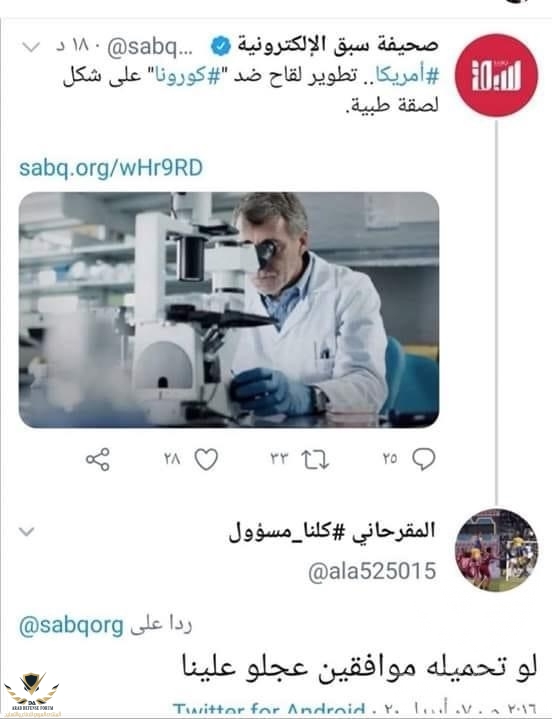Open the #أمريكا hashtag
This screenshot has width=552, height=719.
[407, 76]
